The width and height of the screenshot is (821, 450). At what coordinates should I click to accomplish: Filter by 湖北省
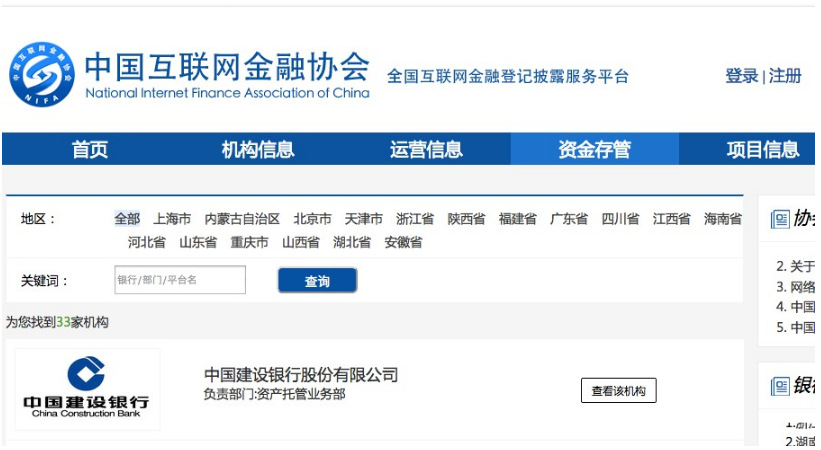pyautogui.click(x=352, y=242)
